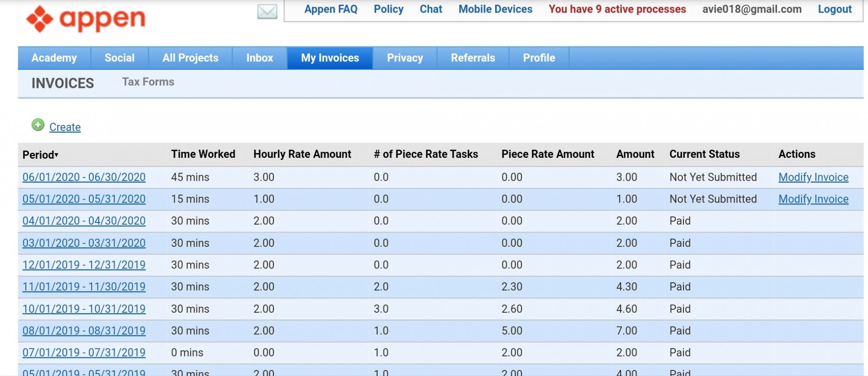Click the 2.30 piece rate amount cell
The height and width of the screenshot is (376, 868).
[x=512, y=287]
